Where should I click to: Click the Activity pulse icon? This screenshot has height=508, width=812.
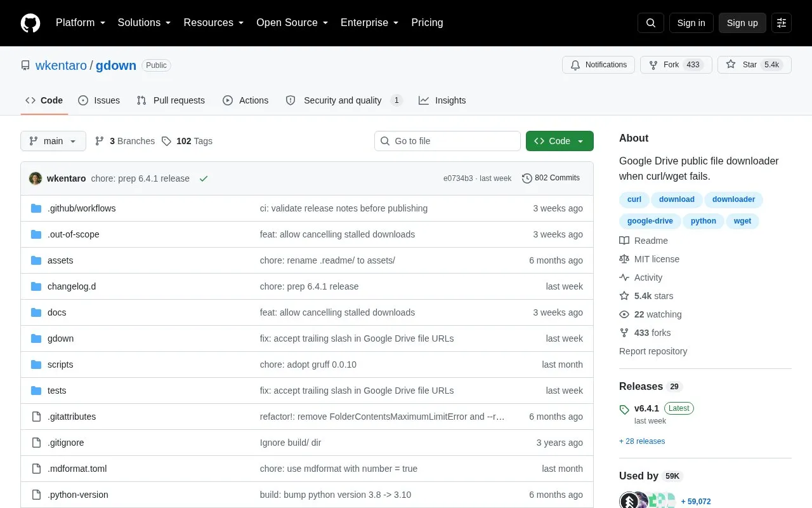(x=624, y=277)
